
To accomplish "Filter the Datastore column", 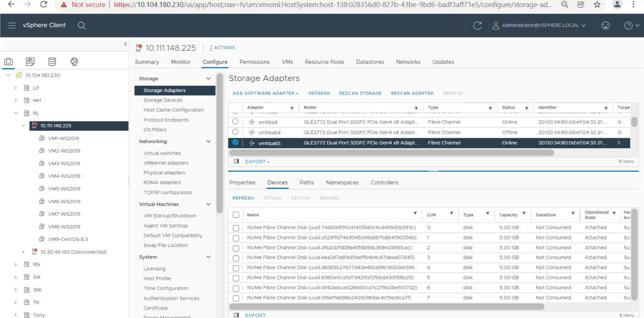I will coord(573,213).
